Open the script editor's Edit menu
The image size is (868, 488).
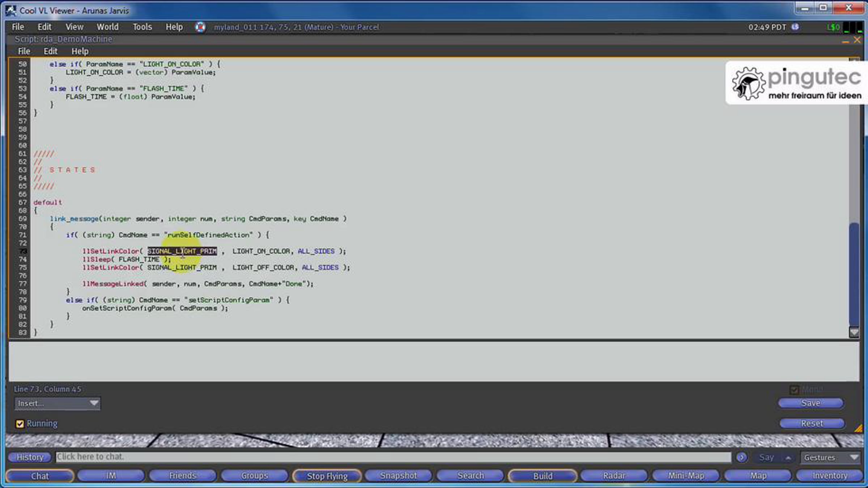click(50, 51)
